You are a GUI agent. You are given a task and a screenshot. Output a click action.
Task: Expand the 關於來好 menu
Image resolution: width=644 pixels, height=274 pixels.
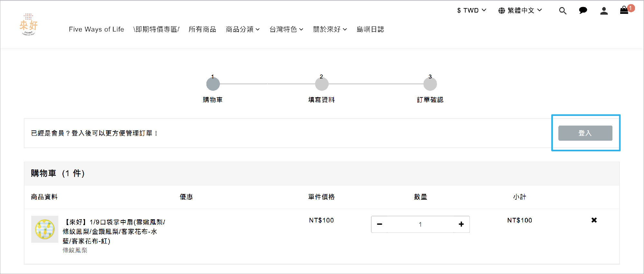coord(330,29)
